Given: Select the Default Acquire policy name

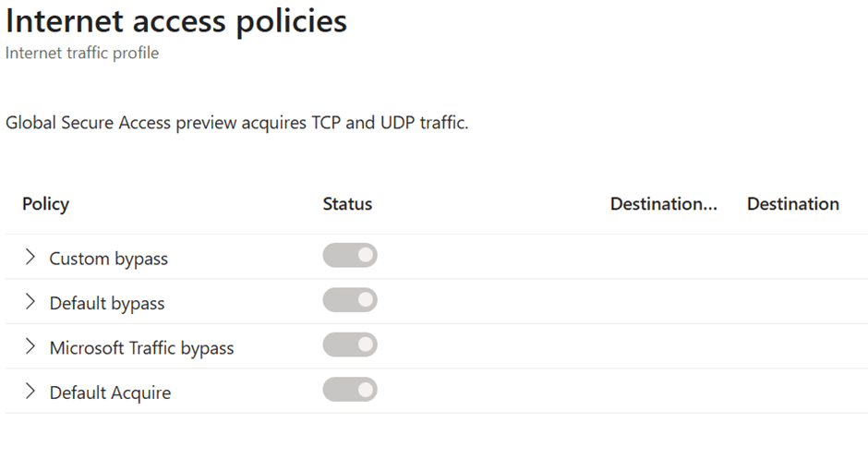Looking at the screenshot, I should click(x=110, y=392).
